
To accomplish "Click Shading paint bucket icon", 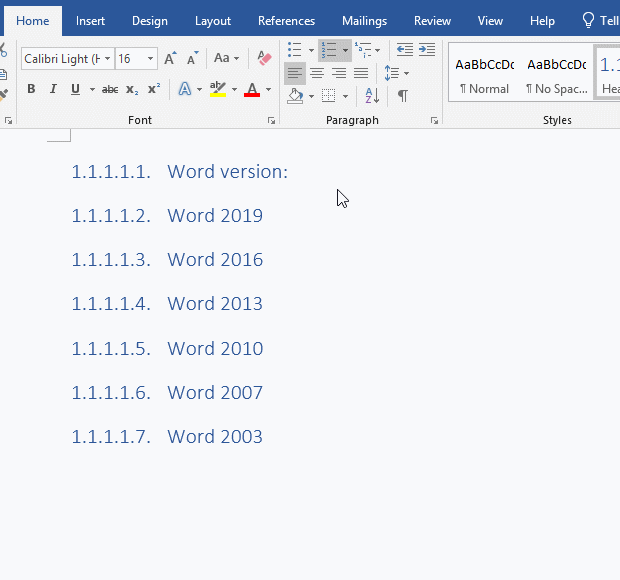I will tap(295, 96).
